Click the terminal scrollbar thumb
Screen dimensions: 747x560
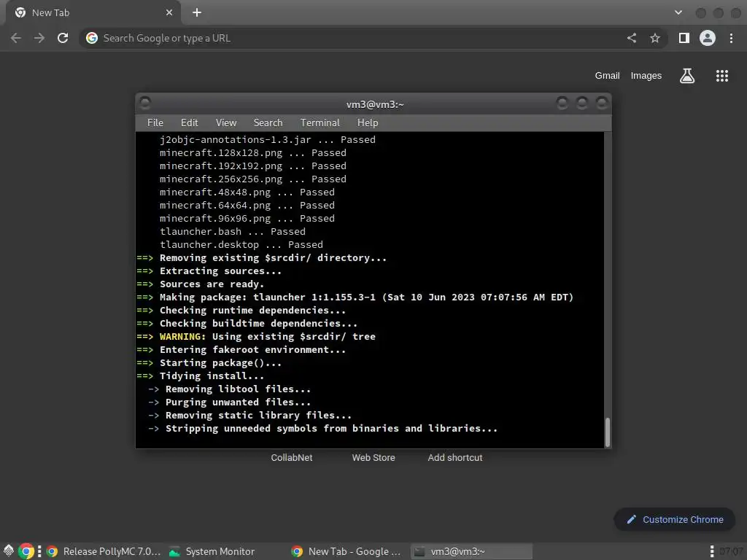[608, 432]
